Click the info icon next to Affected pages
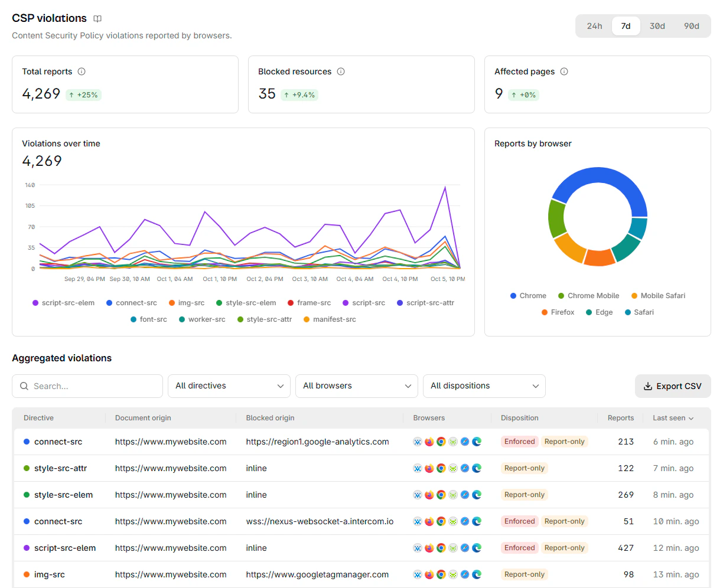This screenshot has width=723, height=588. (x=564, y=71)
